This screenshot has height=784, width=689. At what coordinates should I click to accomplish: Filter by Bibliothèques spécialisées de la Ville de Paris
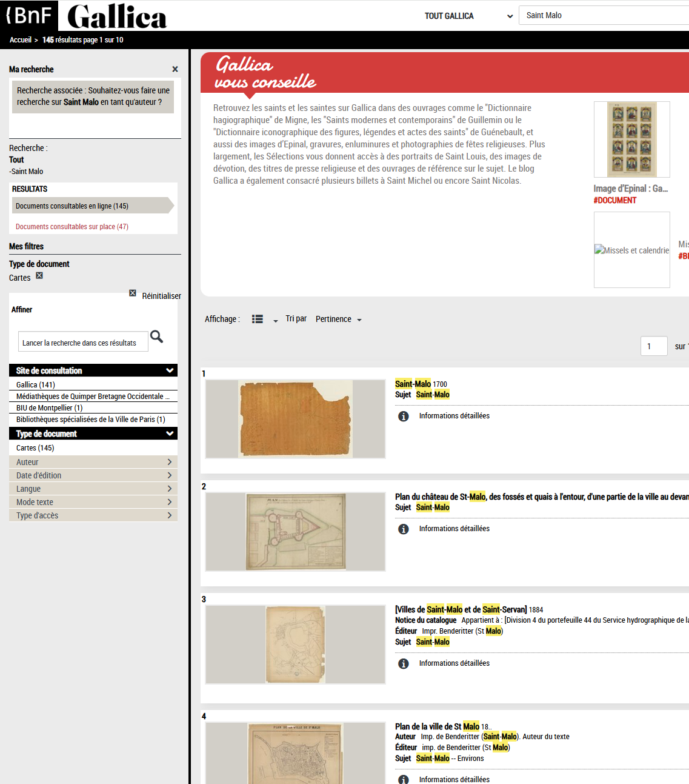(91, 419)
